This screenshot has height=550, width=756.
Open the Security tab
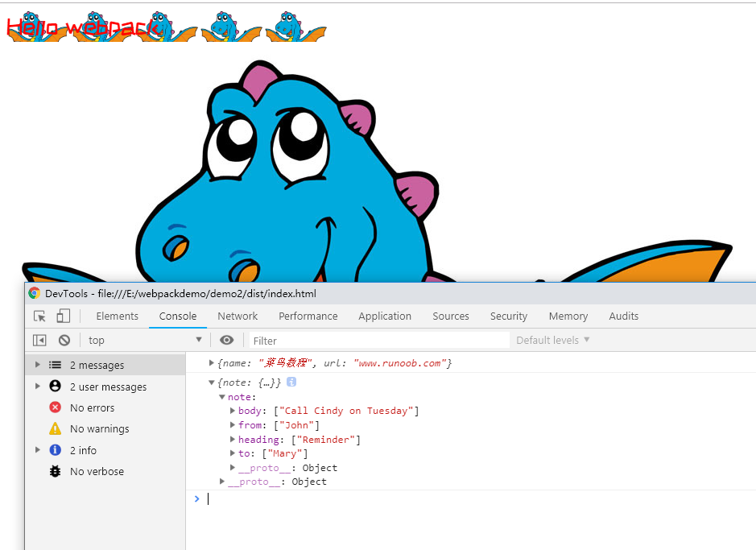pos(509,316)
